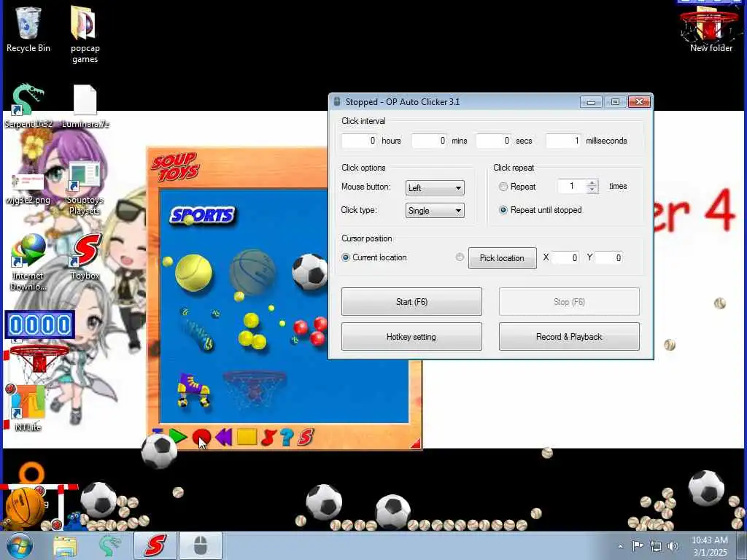The width and height of the screenshot is (747, 560).
Task: Click the 0000 score counter widget
Action: (40, 324)
